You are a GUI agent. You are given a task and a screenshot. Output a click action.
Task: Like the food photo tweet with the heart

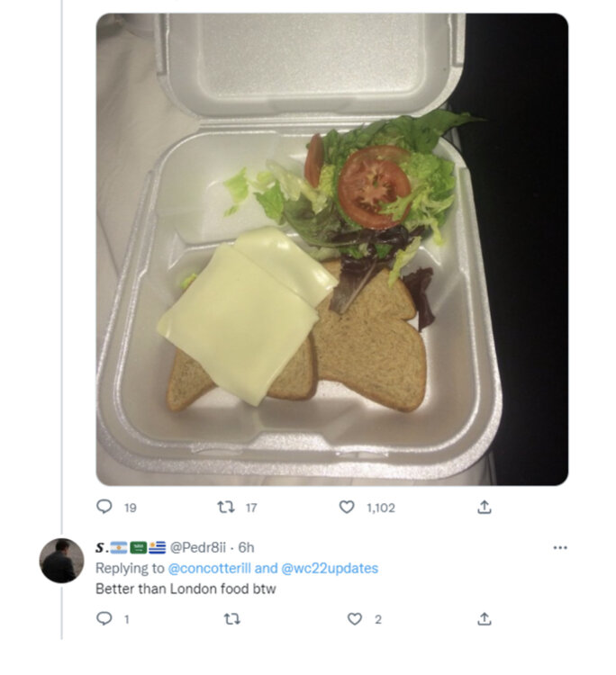(x=347, y=508)
